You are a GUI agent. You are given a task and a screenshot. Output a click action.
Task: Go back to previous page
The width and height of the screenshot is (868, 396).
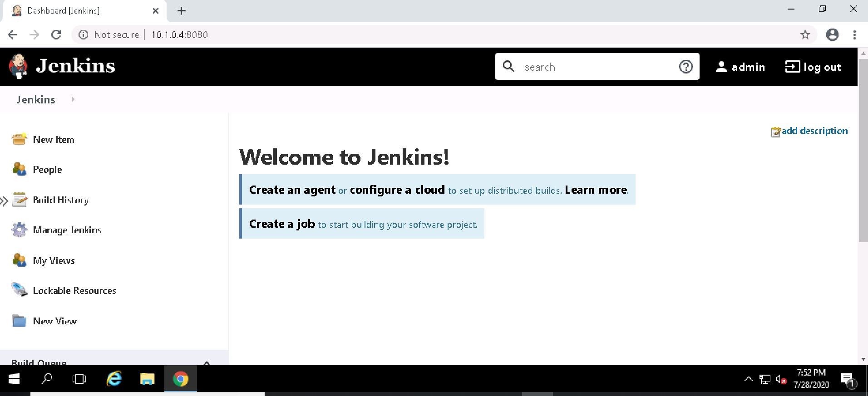[x=13, y=35]
